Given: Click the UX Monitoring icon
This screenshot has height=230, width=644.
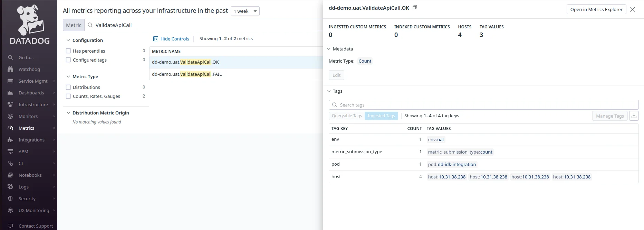Looking at the screenshot, I should (10, 210).
